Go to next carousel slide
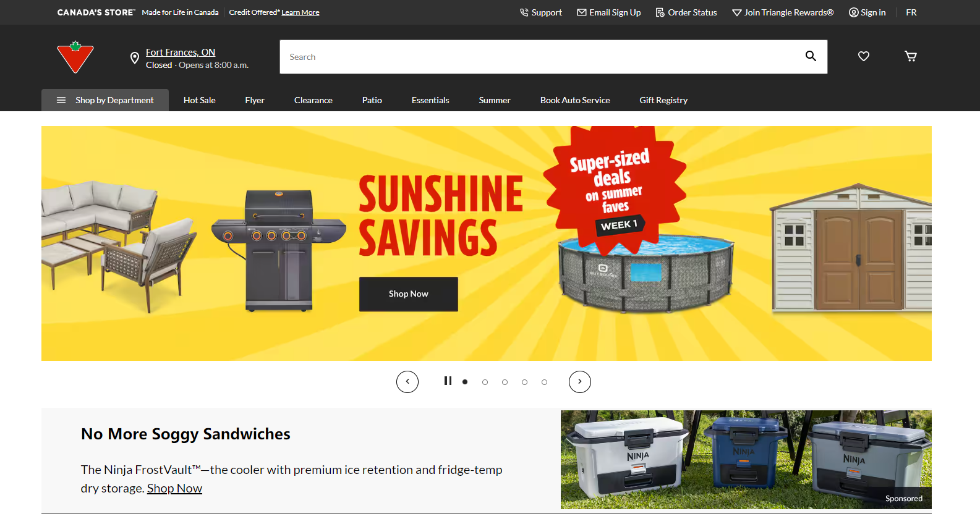980x524 pixels. coord(580,381)
